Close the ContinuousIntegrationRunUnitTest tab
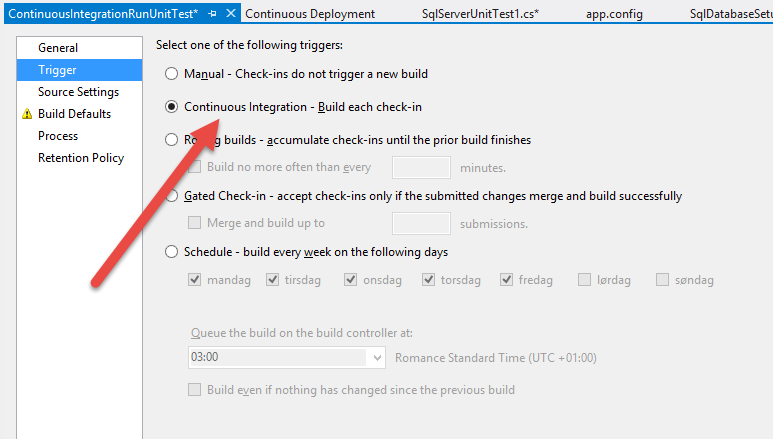 tap(231, 14)
